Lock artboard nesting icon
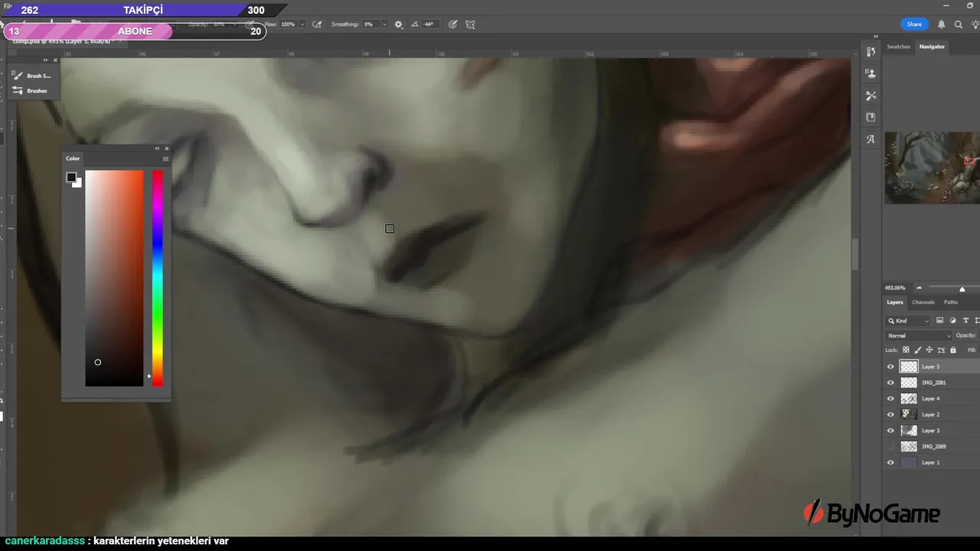The width and height of the screenshot is (980, 551). click(941, 350)
